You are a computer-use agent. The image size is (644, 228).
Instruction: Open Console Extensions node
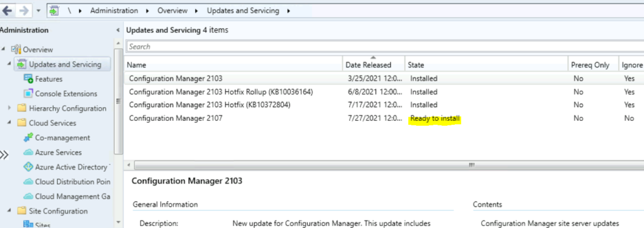coord(65,93)
